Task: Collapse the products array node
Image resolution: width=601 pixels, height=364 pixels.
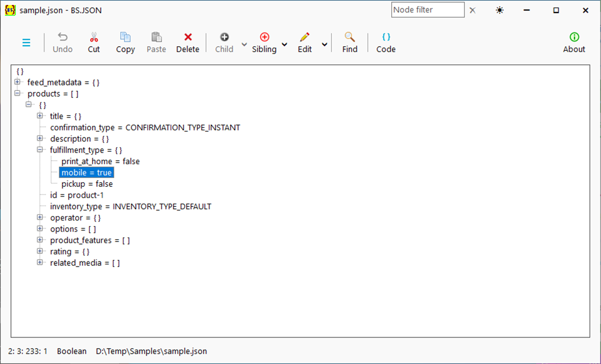Action: click(17, 93)
